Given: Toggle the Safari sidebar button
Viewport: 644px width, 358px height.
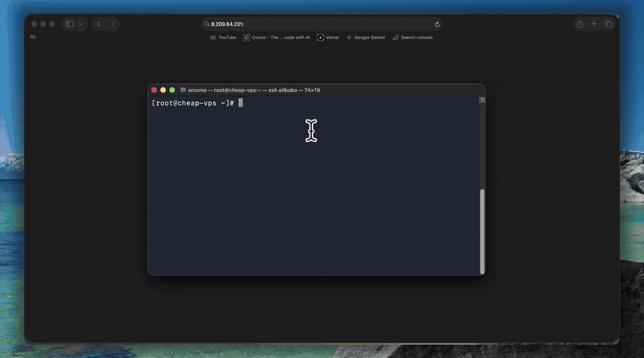Looking at the screenshot, I should [x=69, y=24].
